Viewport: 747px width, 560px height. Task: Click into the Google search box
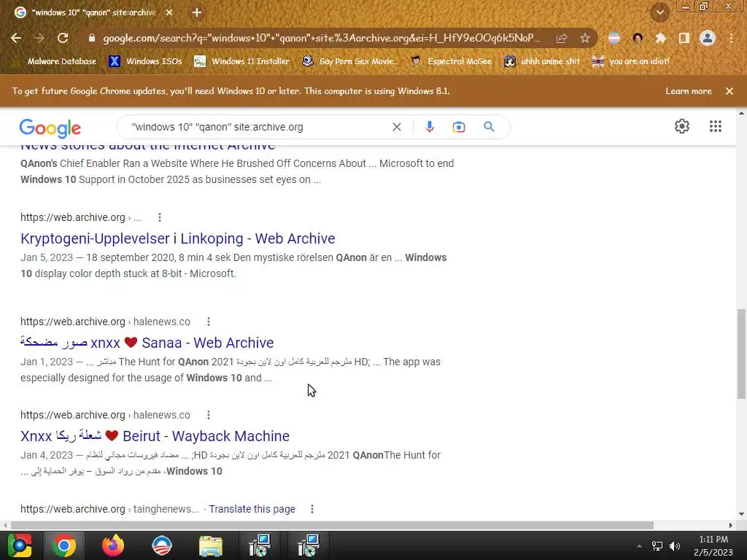258,127
